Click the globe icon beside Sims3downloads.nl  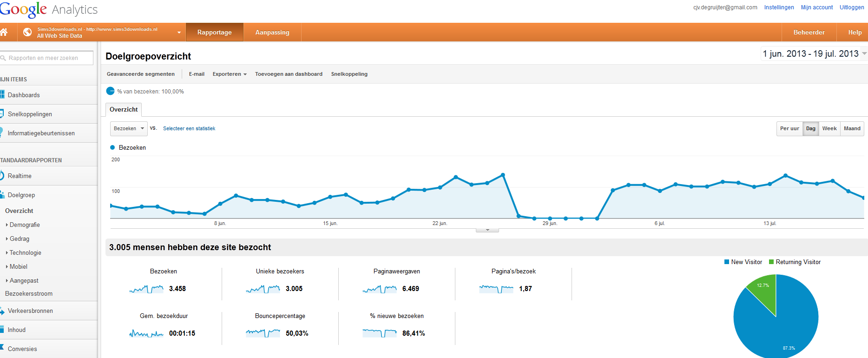pos(27,32)
